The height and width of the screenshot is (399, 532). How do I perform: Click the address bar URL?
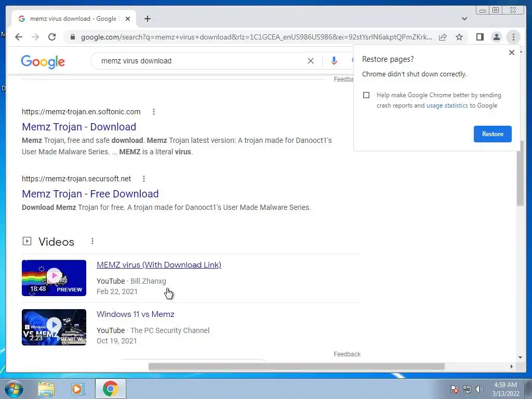click(256, 37)
